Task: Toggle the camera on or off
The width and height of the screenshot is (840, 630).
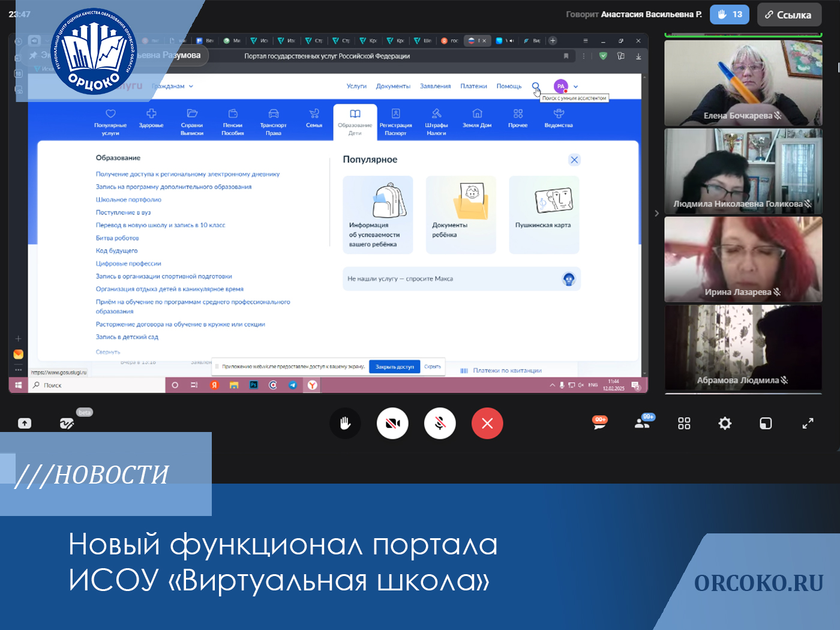Action: pyautogui.click(x=392, y=424)
